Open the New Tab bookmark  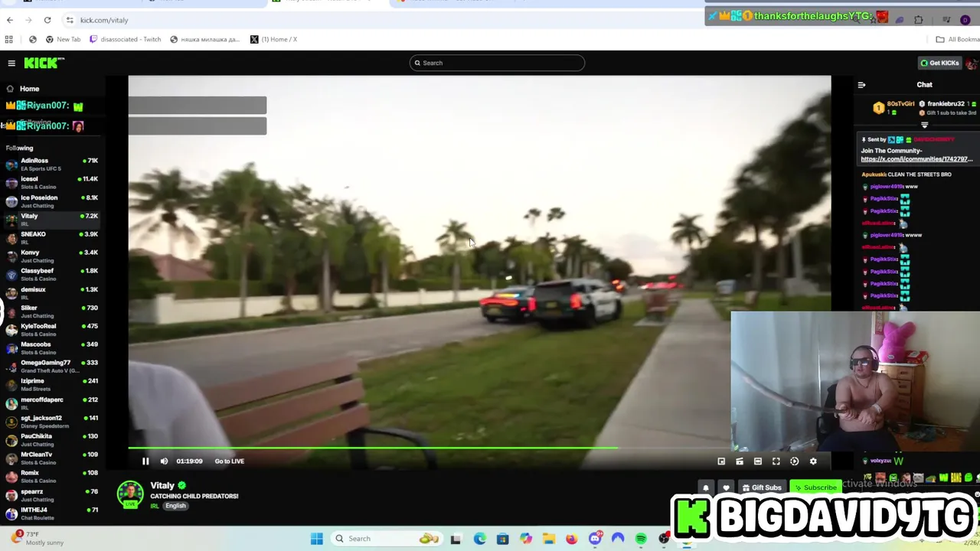pyautogui.click(x=63, y=39)
